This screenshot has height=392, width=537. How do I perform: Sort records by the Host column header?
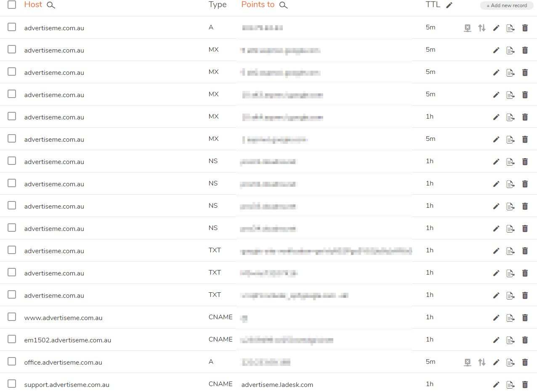pos(33,5)
